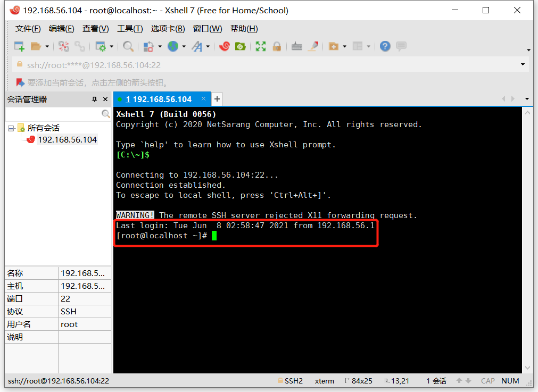Image resolution: width=538 pixels, height=392 pixels.
Task: Click the Disconnect toolbar icon
Action: tap(63, 46)
